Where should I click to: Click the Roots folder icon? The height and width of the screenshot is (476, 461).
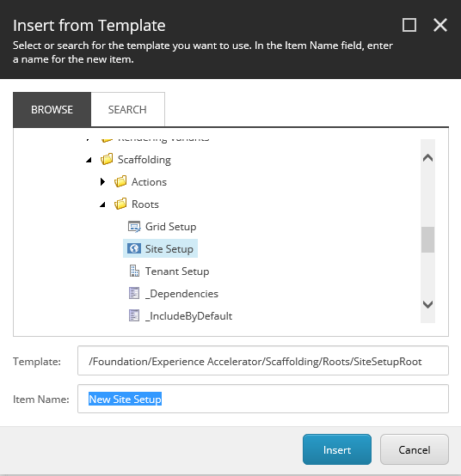pos(120,204)
